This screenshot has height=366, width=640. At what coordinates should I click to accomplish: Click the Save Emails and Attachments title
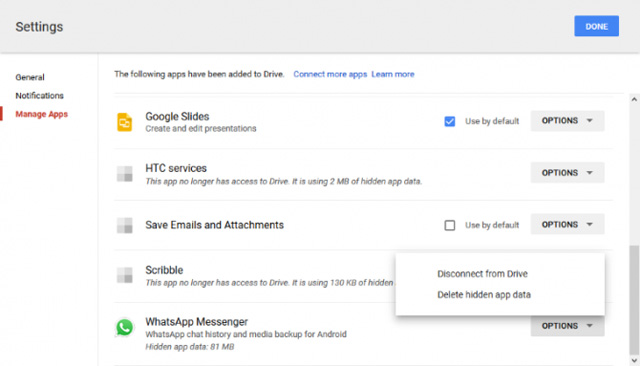click(214, 225)
